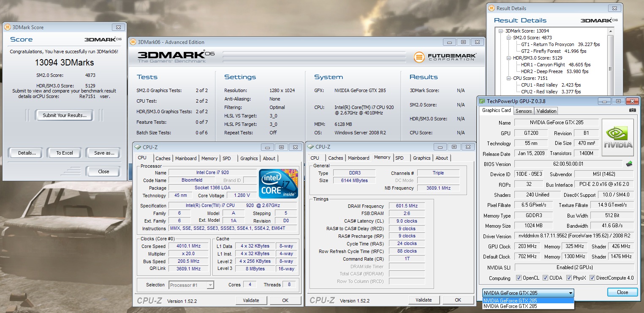The image size is (644, 313).
Task: Toggle the PhysX checkbox
Action: 569,278
